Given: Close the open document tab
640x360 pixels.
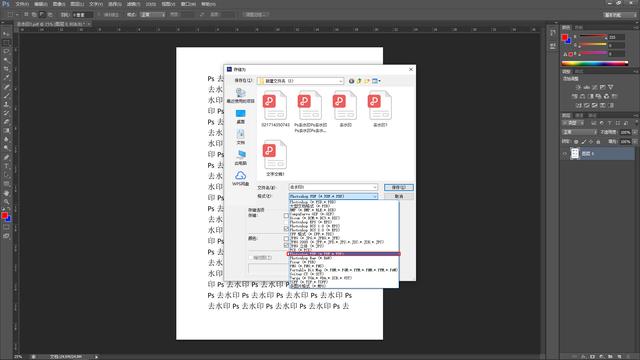Looking at the screenshot, I should click(89, 24).
